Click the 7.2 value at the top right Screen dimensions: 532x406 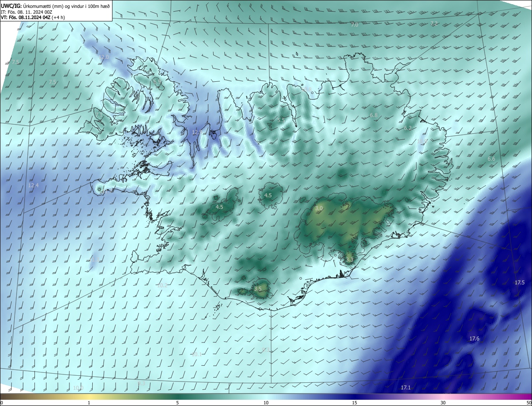(434, 23)
